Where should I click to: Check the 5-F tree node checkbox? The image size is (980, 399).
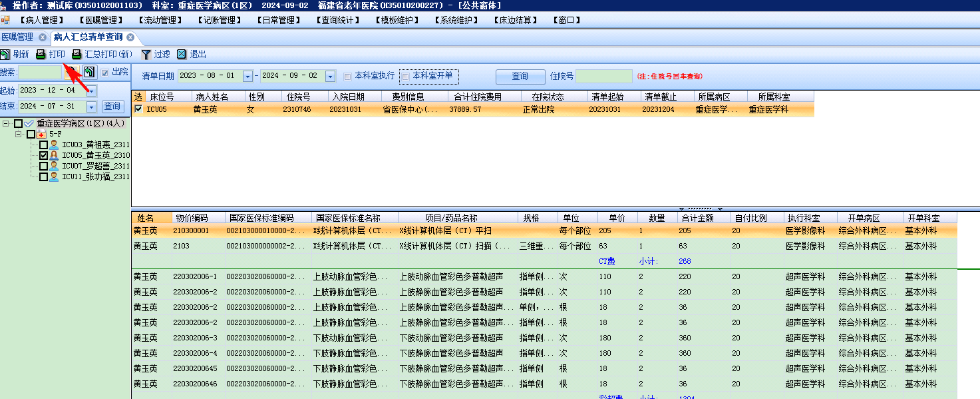pyautogui.click(x=31, y=135)
